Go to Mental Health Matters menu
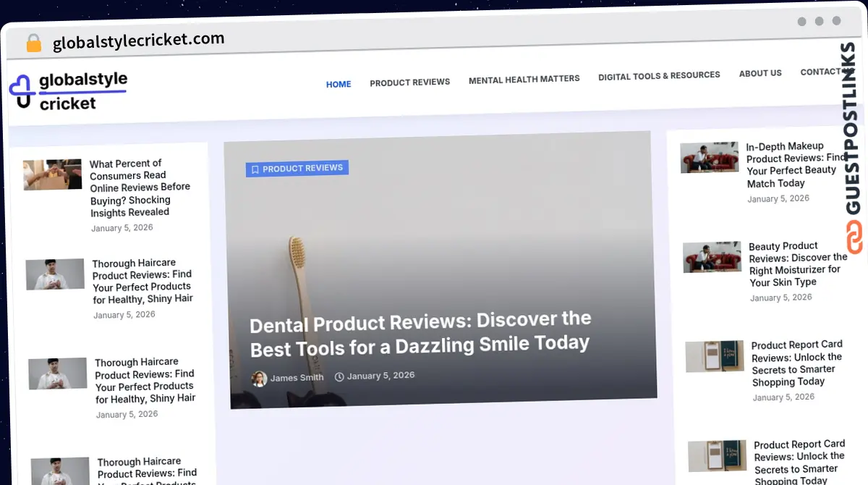Viewport: 868px width, 485px height. coord(524,78)
